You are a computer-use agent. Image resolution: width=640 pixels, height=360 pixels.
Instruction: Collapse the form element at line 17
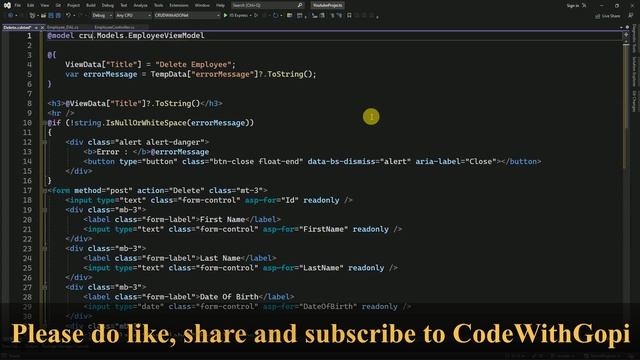[44, 191]
